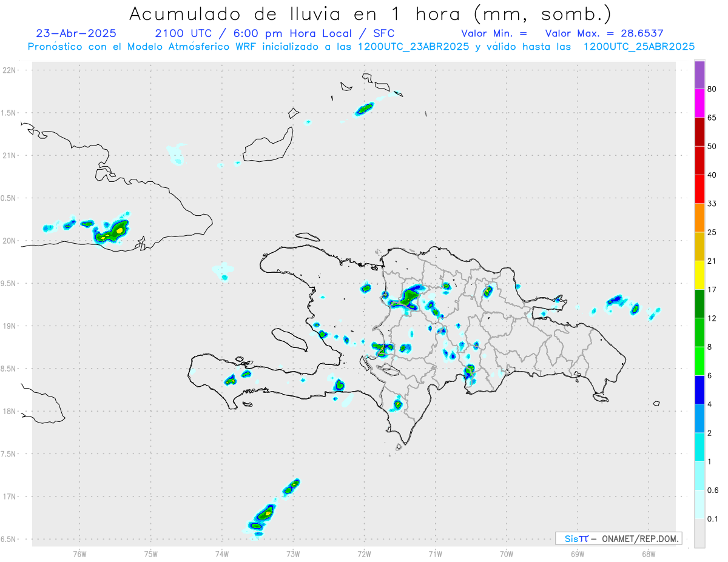Select the '71W' longitude label
Image resolution: width=728 pixels, height=562 pixels.
click(x=435, y=554)
